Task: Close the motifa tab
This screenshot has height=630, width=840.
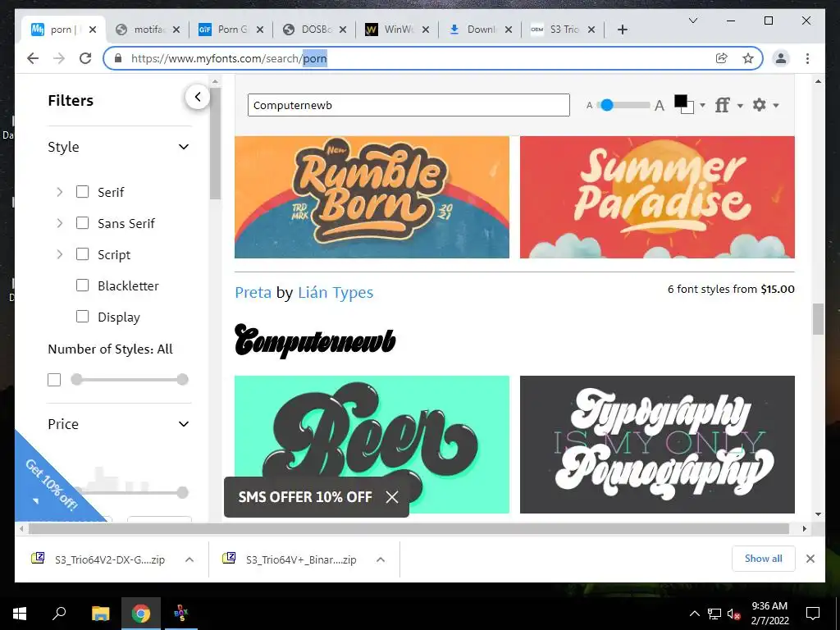Action: [176, 30]
